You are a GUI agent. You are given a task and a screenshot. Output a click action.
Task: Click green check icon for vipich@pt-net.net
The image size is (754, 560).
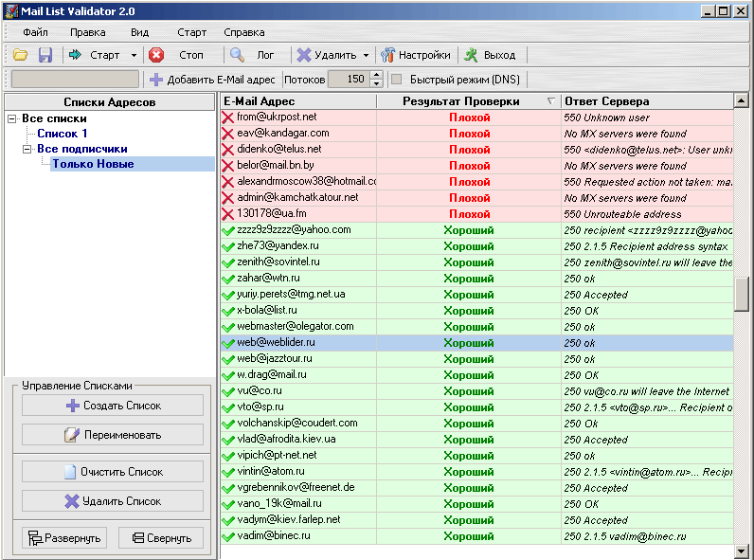(228, 456)
